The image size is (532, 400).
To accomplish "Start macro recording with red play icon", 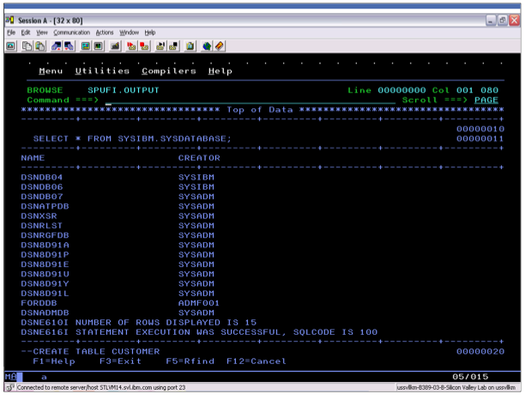I will [131, 45].
